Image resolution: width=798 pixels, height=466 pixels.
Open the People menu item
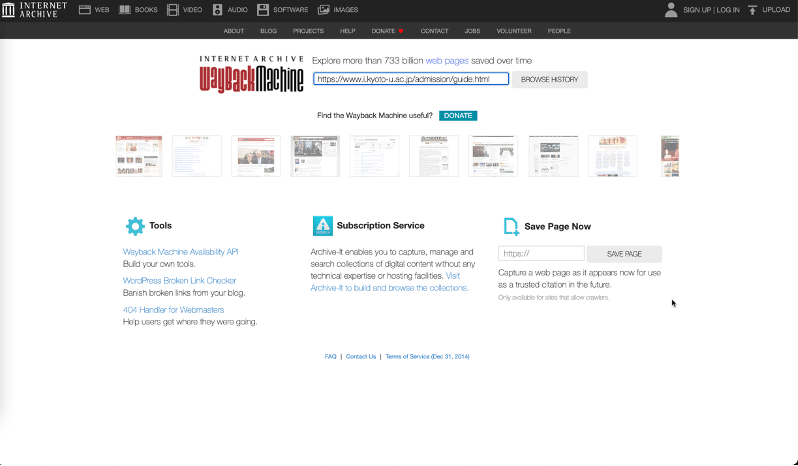pyautogui.click(x=559, y=31)
